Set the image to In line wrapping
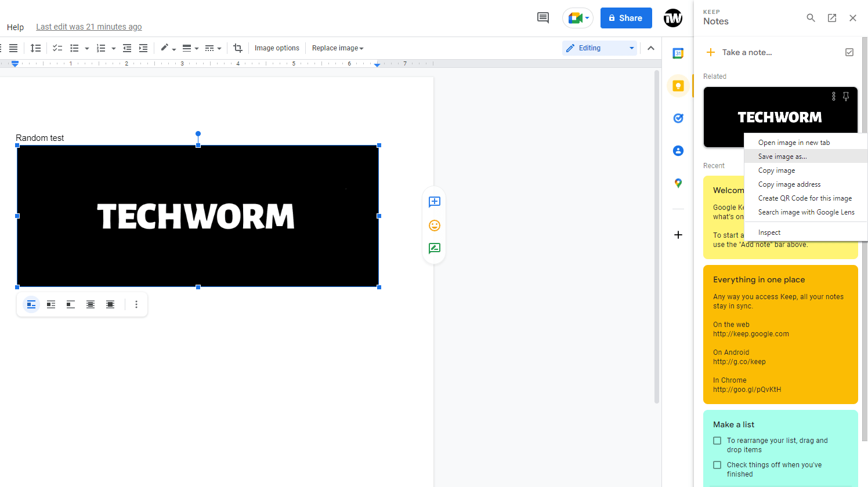 [31, 304]
